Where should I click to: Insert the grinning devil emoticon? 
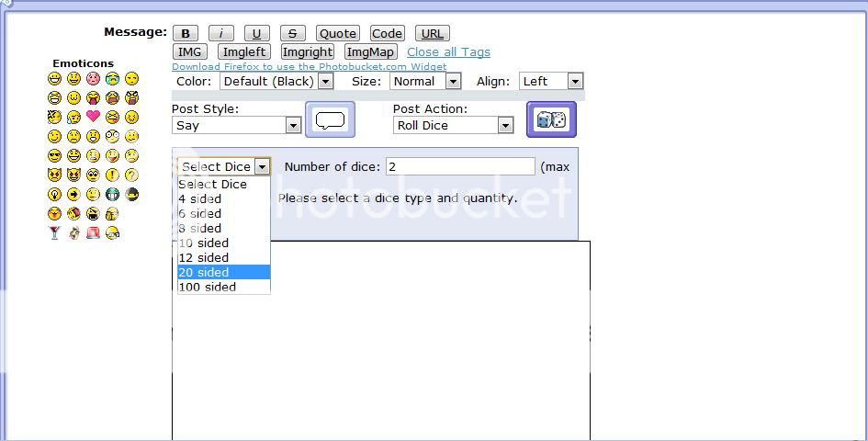pos(73,175)
